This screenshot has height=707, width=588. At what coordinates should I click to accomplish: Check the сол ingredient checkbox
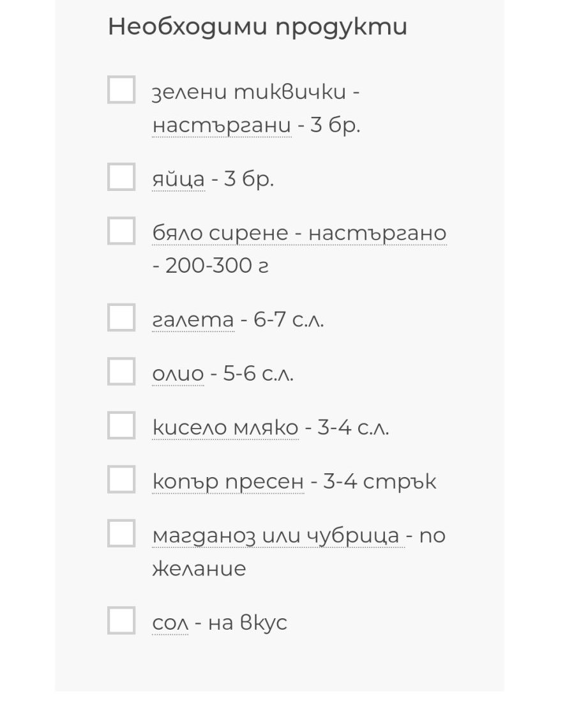tap(121, 620)
